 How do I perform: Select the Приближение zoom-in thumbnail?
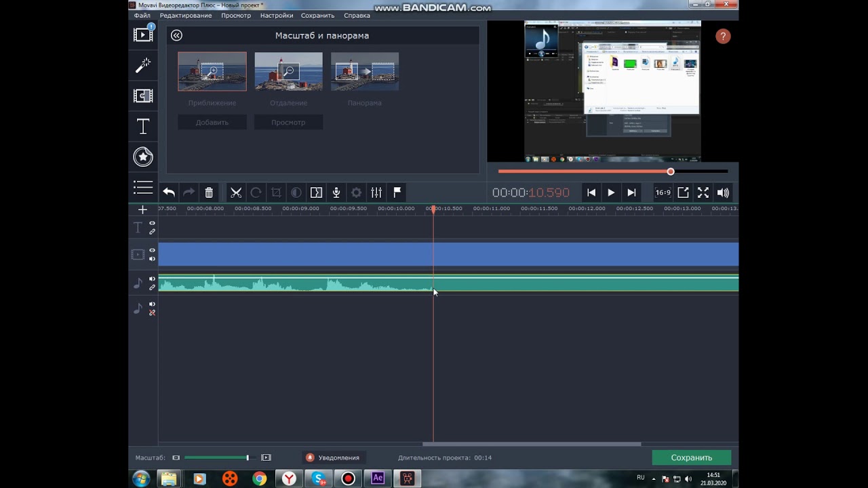click(212, 71)
